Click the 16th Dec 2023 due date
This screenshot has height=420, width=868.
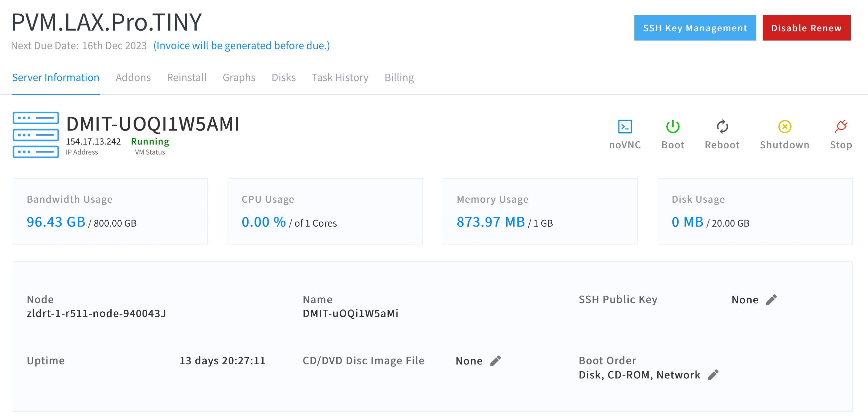115,46
